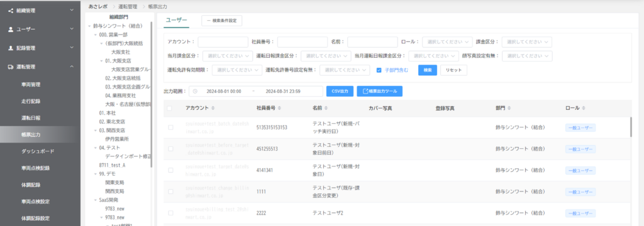Click the 検索 button
The image size is (644, 226).
click(428, 70)
